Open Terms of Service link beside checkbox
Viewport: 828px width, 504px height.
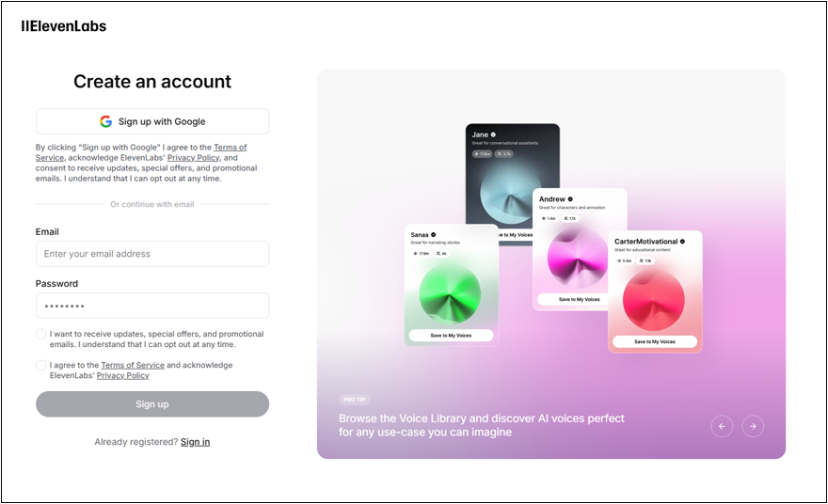pyautogui.click(x=133, y=365)
